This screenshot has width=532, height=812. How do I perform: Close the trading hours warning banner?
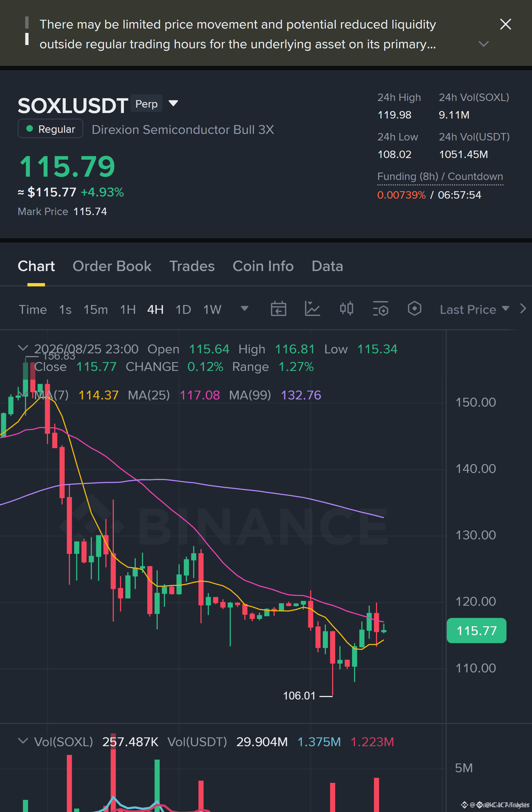click(x=505, y=24)
